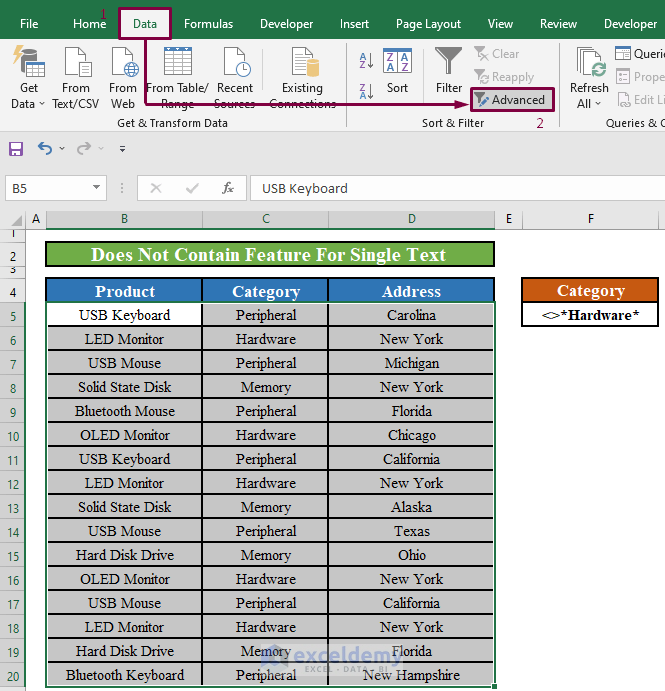This screenshot has width=665, height=691.
Task: Select column D header
Action: click(x=412, y=219)
